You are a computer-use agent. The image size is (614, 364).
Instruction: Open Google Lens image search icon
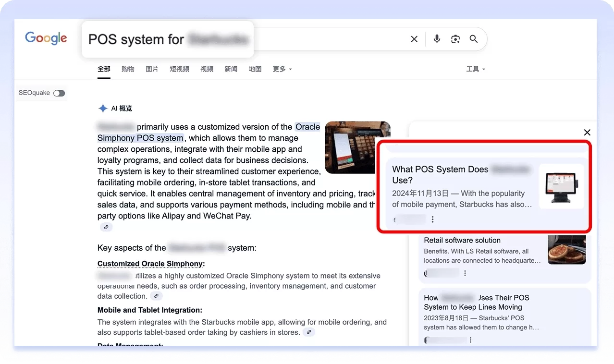455,39
